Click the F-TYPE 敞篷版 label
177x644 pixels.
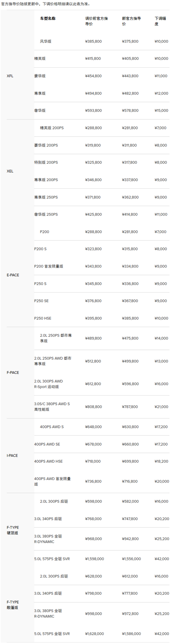click(x=13, y=605)
